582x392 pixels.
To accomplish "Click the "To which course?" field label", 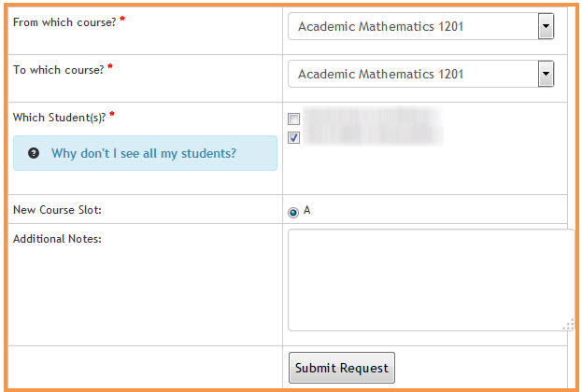I will click(x=59, y=70).
